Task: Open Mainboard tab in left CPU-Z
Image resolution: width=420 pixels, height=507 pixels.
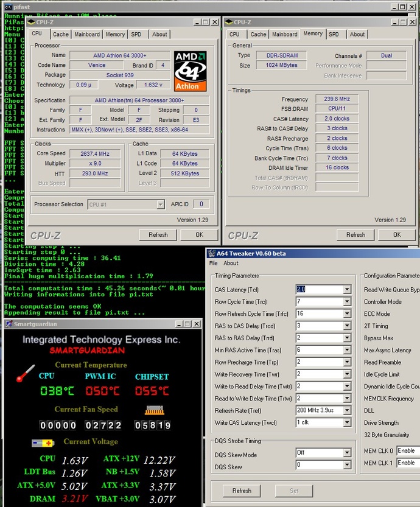Action: [x=87, y=34]
